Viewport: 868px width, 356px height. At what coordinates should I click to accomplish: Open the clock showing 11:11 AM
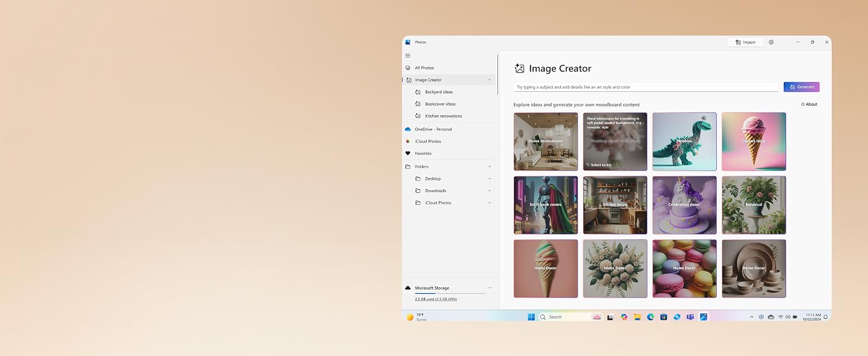point(813,317)
